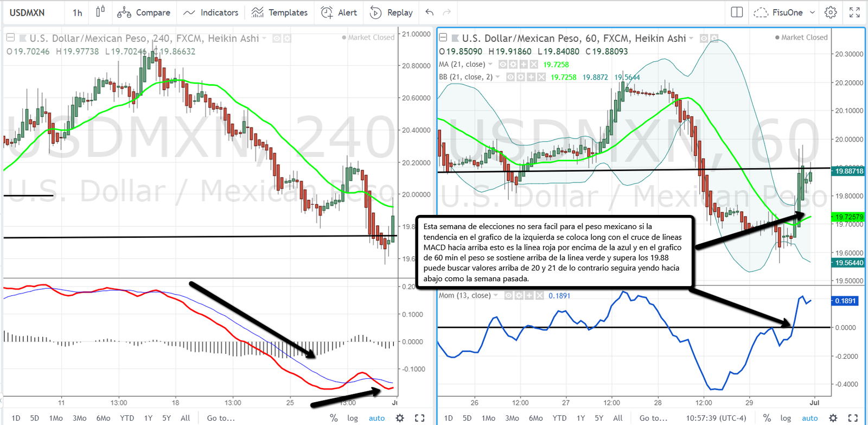Viewport: 868px width, 425px height.
Task: Open the candlestick chart style selector
Action: [x=100, y=12]
